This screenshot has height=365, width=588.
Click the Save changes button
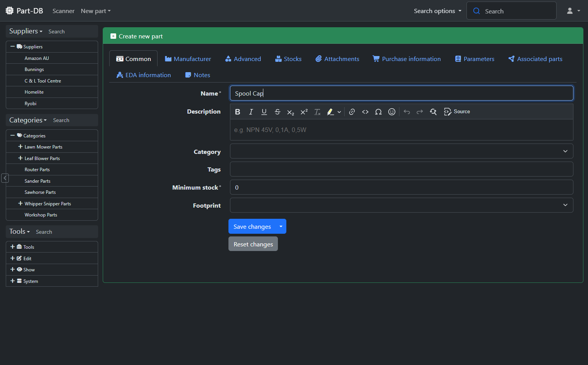coord(252,226)
